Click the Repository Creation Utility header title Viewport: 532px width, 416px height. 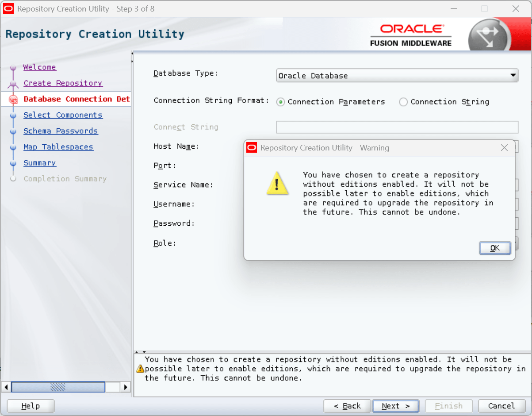point(95,34)
